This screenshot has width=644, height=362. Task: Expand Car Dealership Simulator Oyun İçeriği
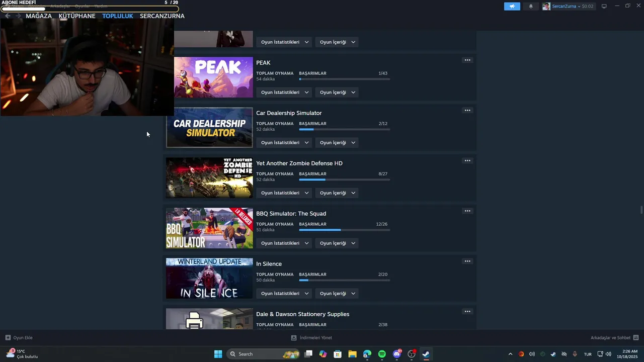[x=337, y=143]
